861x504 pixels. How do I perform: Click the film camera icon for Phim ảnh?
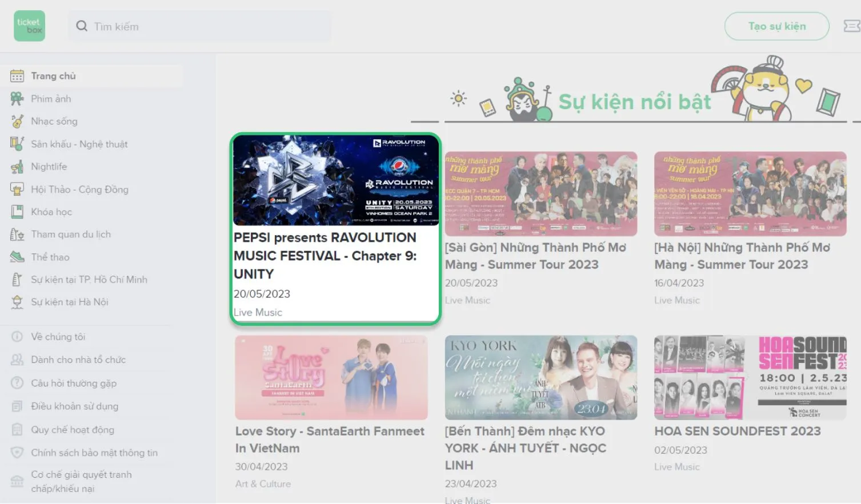(17, 99)
